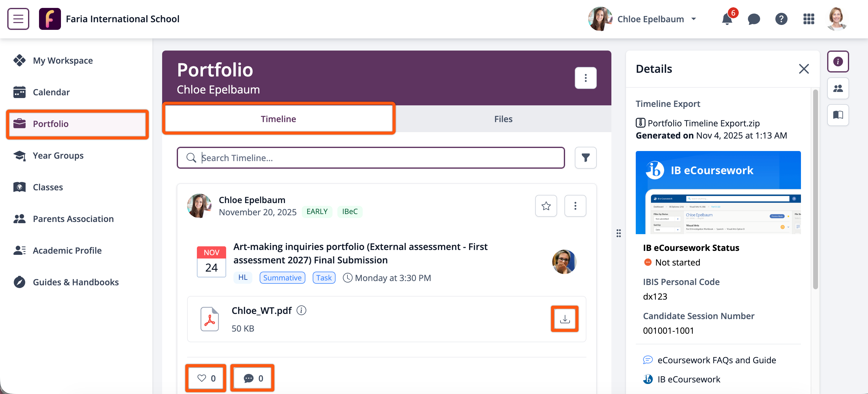Open the eCoursework FAQs and Guide link
This screenshot has width=868, height=394.
click(x=716, y=360)
